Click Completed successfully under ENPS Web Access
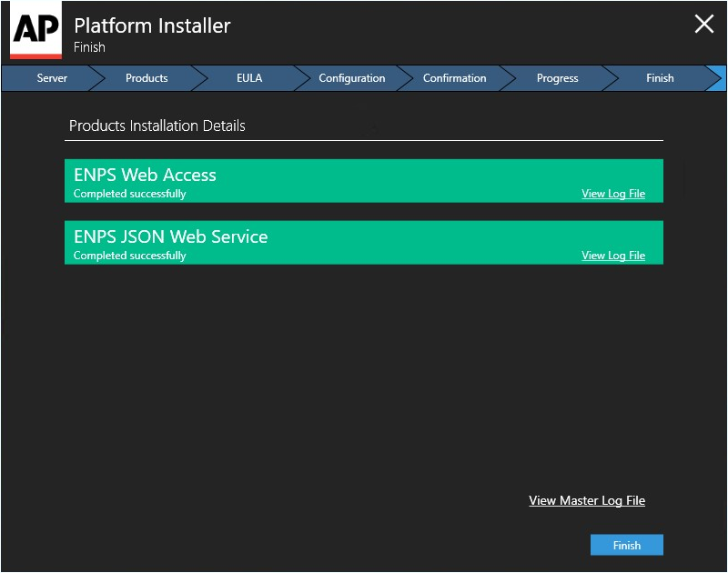 point(129,194)
